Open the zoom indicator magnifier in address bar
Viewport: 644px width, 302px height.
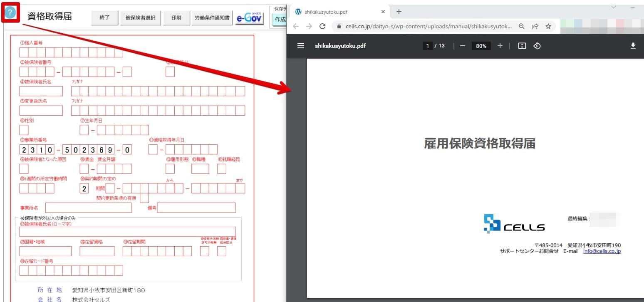[521, 26]
